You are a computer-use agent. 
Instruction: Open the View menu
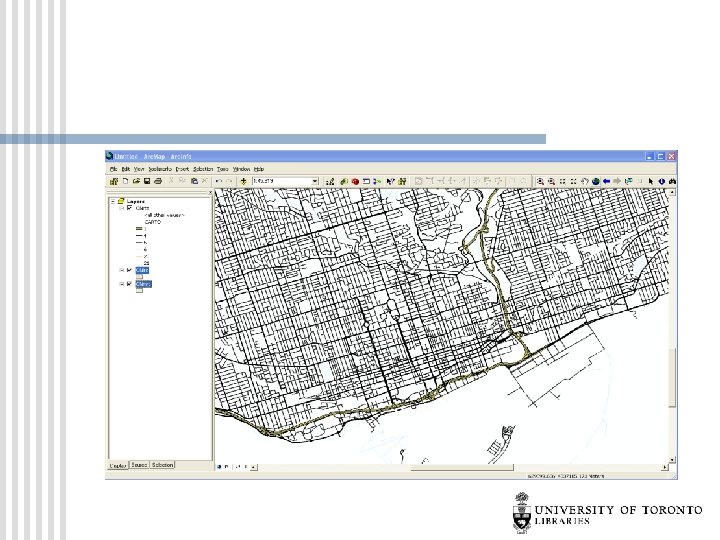(x=139, y=169)
